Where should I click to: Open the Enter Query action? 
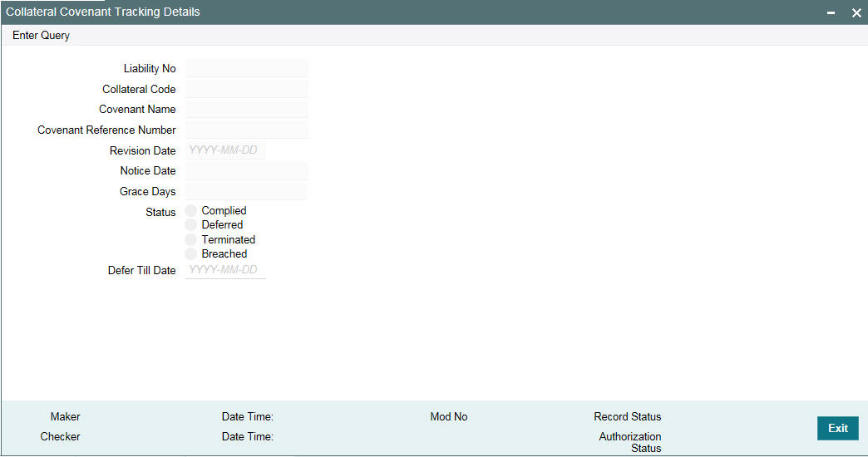41,36
